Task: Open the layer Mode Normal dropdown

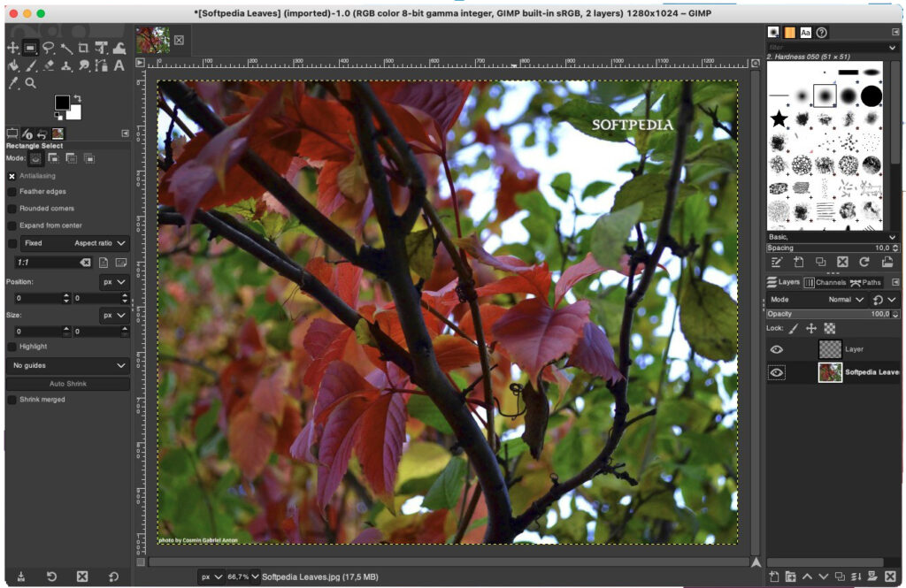Action: click(x=845, y=300)
